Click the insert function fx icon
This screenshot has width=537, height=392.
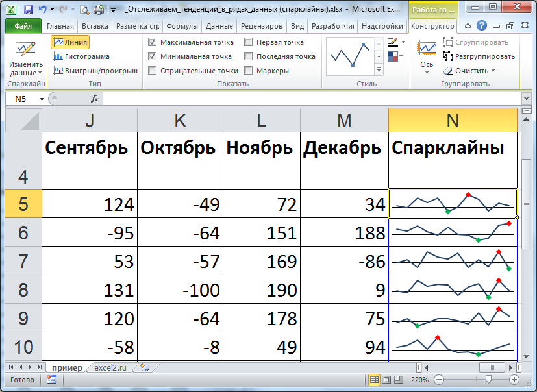[x=94, y=99]
